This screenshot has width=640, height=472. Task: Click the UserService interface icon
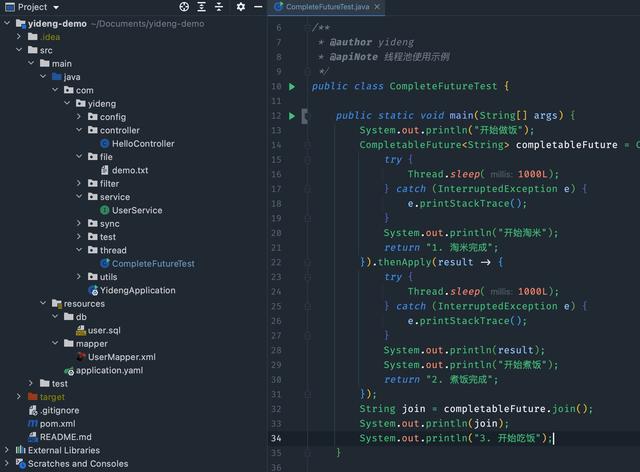point(105,210)
